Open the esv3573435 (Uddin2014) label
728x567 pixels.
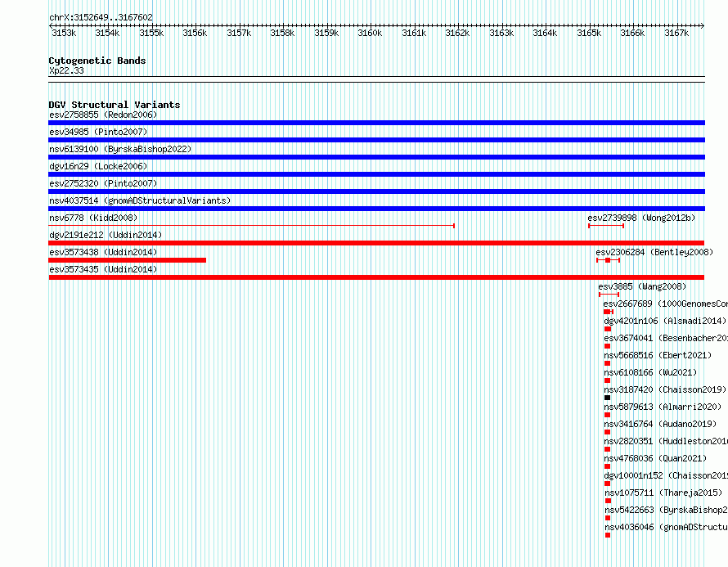coord(103,269)
